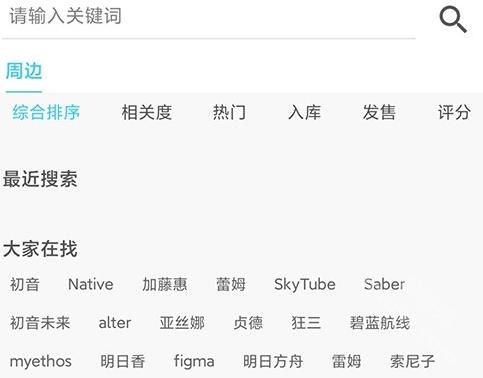Screen dimensions: 483x378
Task: Choose the 初音未来 keyword
Action: 40,323
